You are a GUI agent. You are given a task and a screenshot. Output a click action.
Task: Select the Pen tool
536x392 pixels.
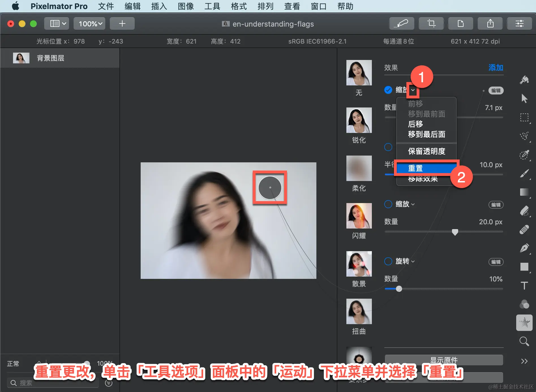coord(524,248)
